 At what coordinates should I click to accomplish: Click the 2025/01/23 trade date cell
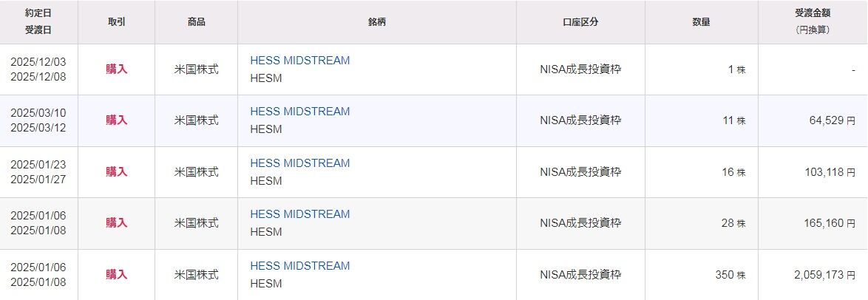[x=38, y=163]
